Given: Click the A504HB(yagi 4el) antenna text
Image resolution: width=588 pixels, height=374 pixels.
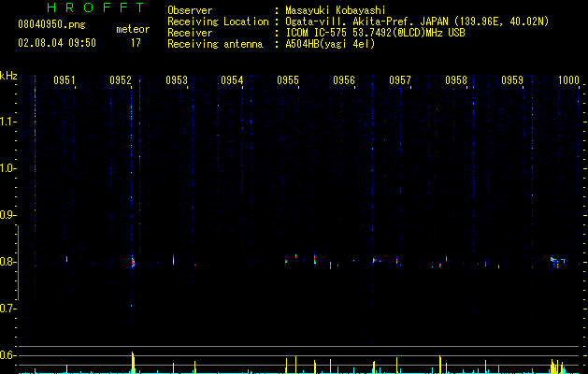Looking at the screenshot, I should [x=330, y=44].
